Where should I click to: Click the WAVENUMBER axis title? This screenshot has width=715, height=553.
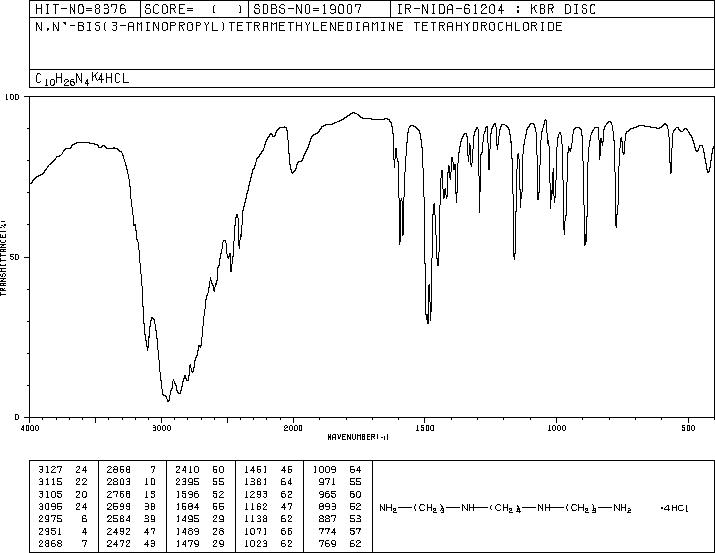[x=358, y=437]
